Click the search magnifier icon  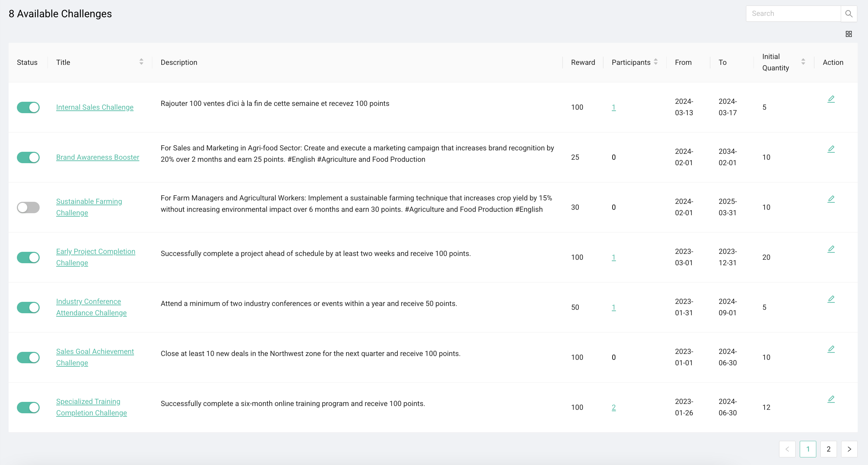849,14
